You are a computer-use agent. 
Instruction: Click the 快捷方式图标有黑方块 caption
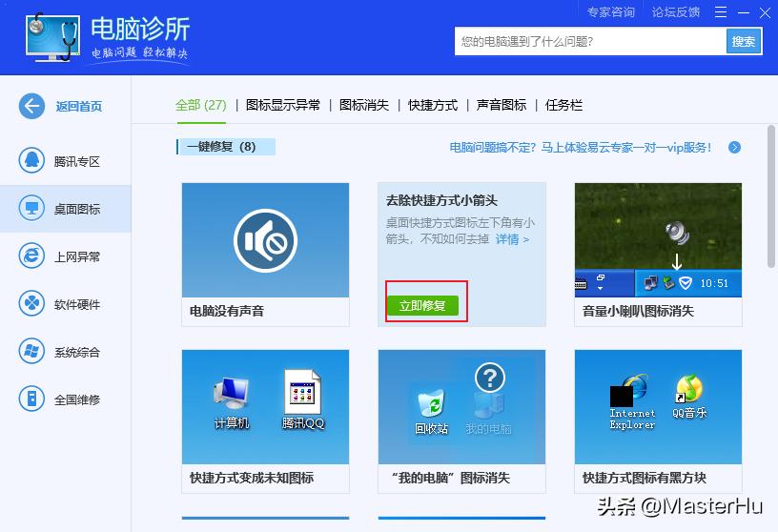(x=644, y=478)
